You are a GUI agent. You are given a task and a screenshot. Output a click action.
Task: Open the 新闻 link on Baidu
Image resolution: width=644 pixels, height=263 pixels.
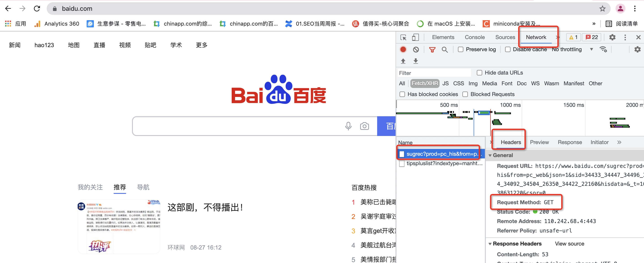click(15, 45)
